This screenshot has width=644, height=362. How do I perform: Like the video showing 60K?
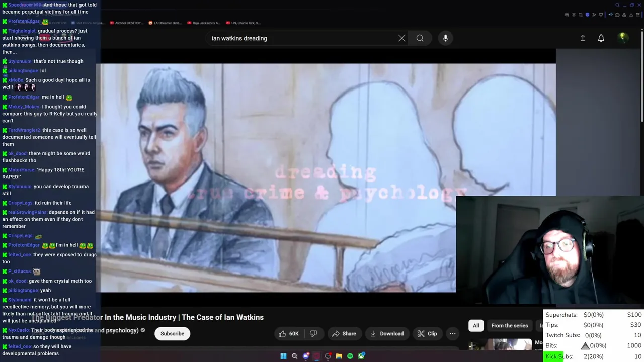[x=289, y=334]
